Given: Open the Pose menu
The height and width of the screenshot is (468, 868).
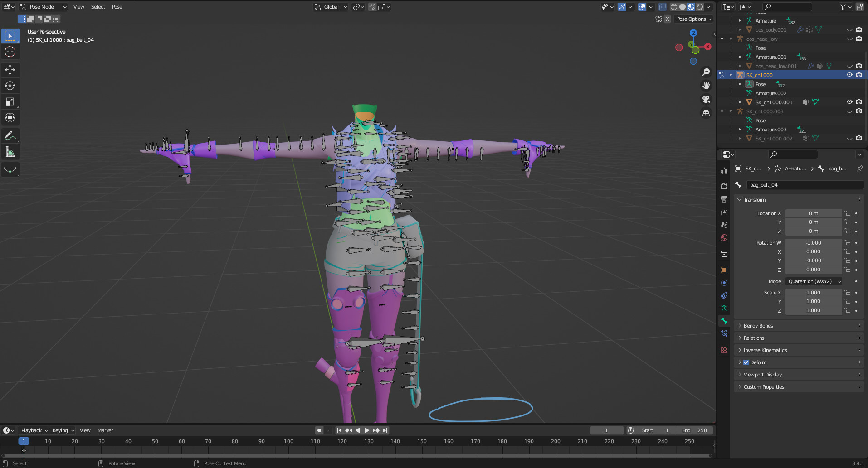Looking at the screenshot, I should pyautogui.click(x=117, y=7).
